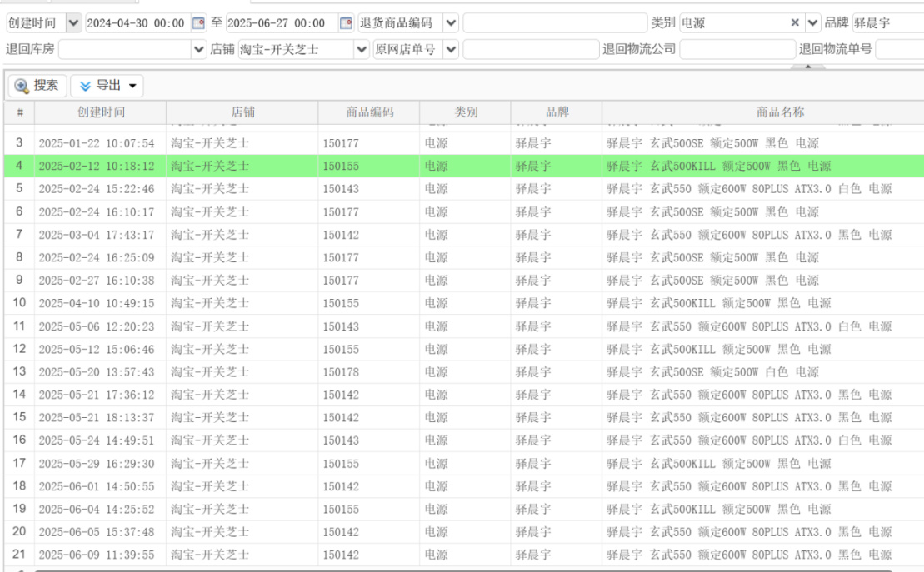The width and height of the screenshot is (924, 572).
Task: Click the end date field 2025-06-27 00:00
Action: click(x=282, y=23)
